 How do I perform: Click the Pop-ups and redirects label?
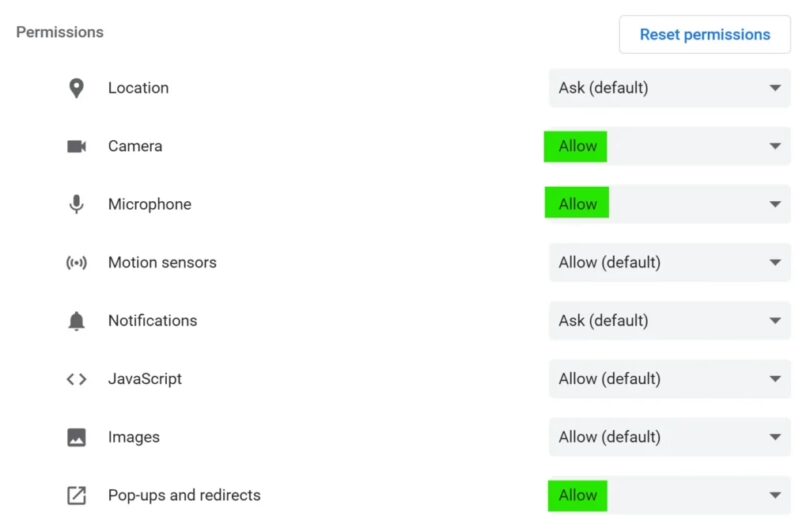point(184,495)
